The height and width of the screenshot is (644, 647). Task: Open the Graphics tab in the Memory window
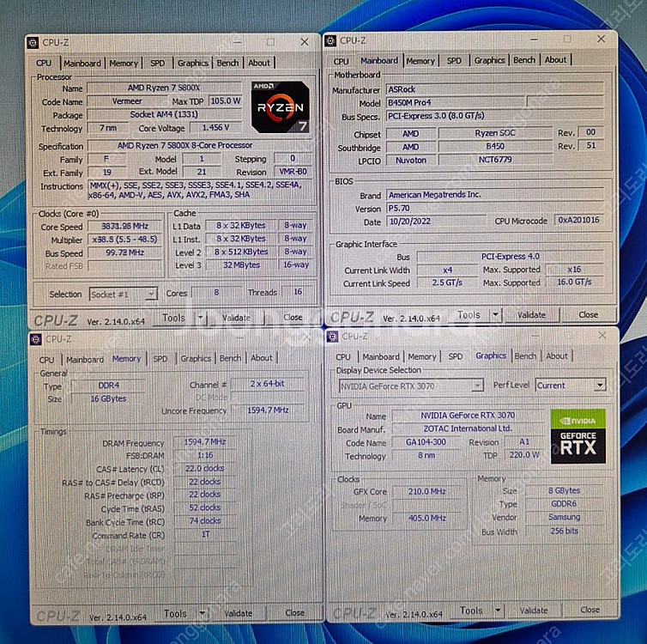196,358
